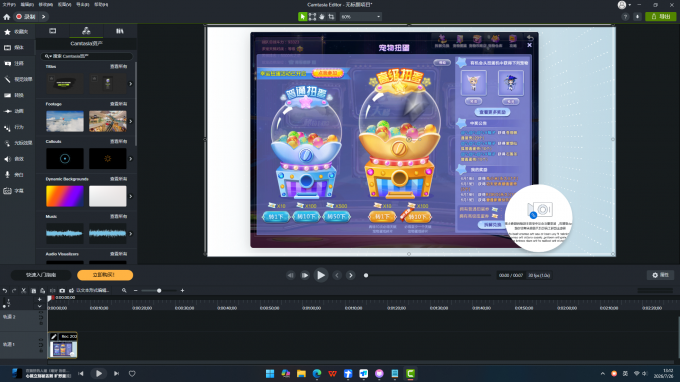Viewport: 680px width, 382px height.
Task: Jump to the next marker arrow
Action: click(351, 275)
